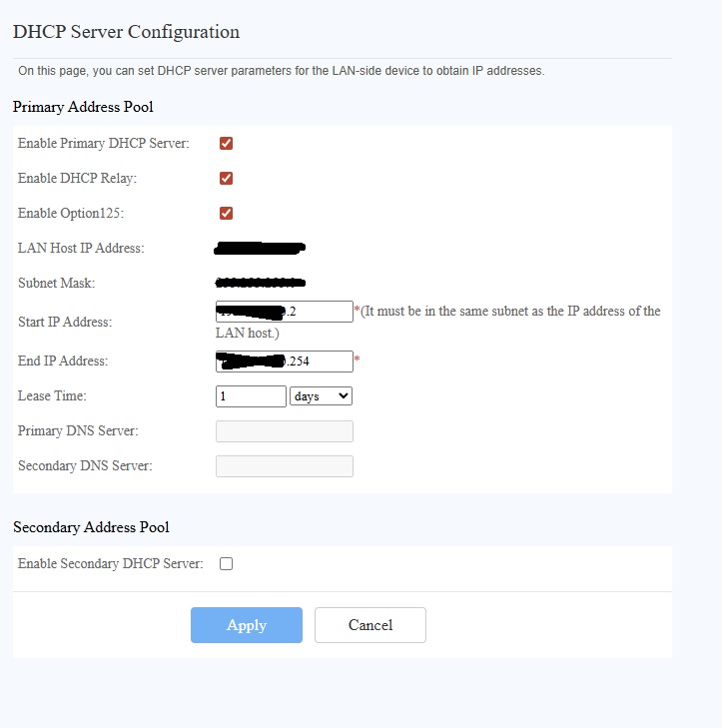This screenshot has width=725, height=728.
Task: Open the lease time 'days' unit dropdown
Action: 321,396
